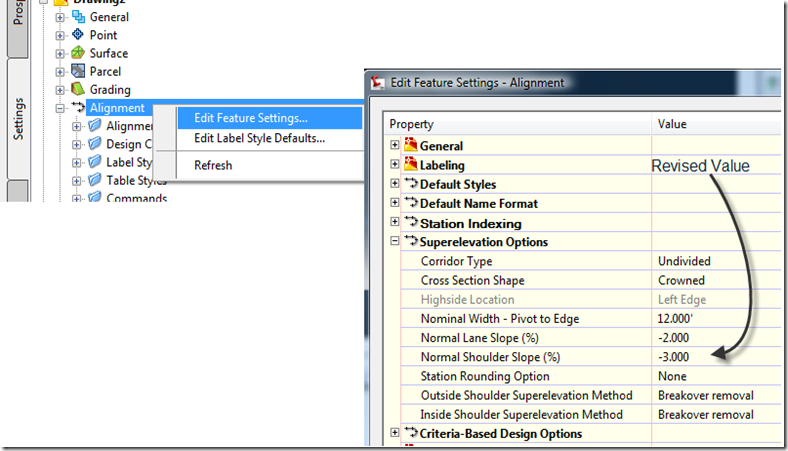Click Outside Shoulder Superelevation Method value

click(x=706, y=395)
